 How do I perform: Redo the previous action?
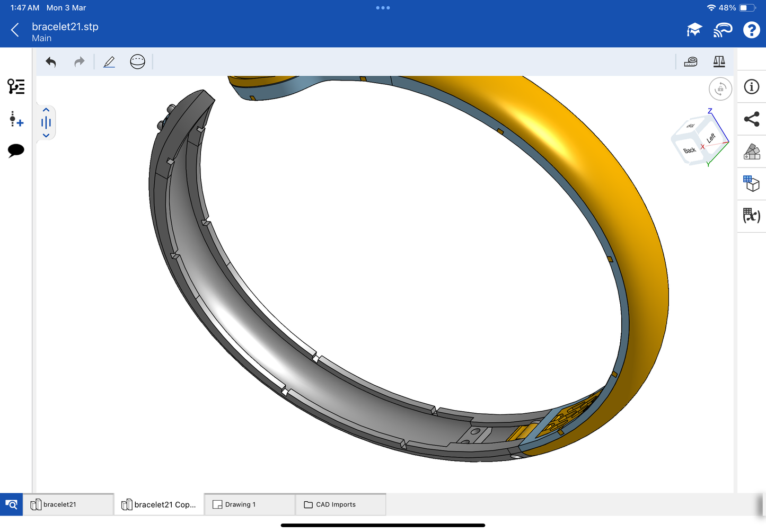[x=79, y=62]
